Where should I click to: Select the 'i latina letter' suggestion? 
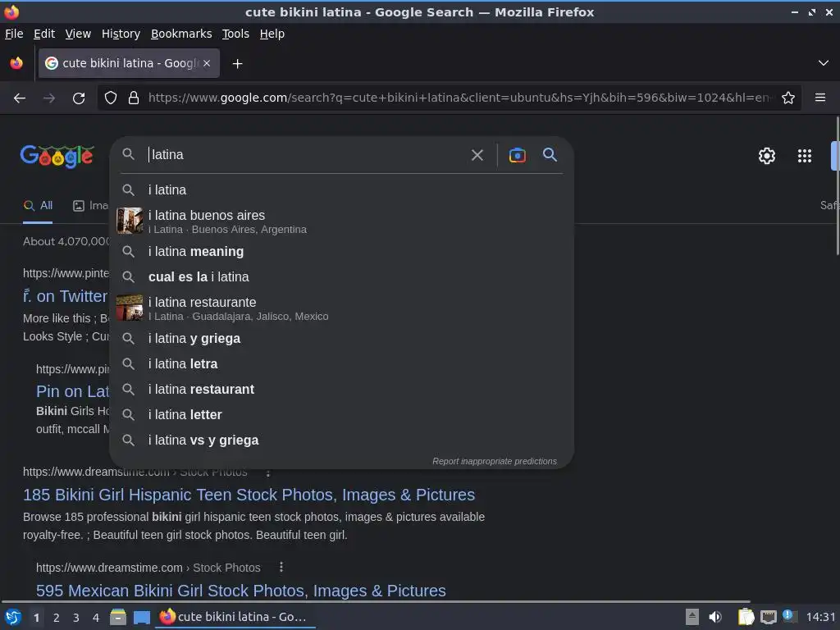(341, 414)
